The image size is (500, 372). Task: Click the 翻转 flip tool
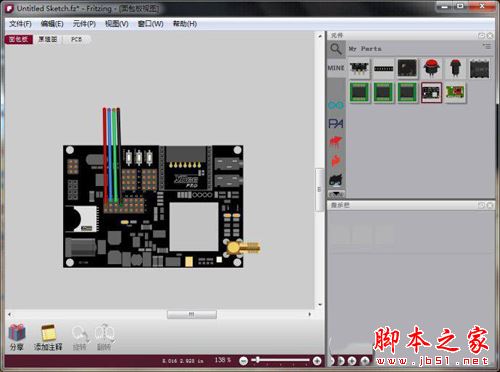click(x=104, y=337)
